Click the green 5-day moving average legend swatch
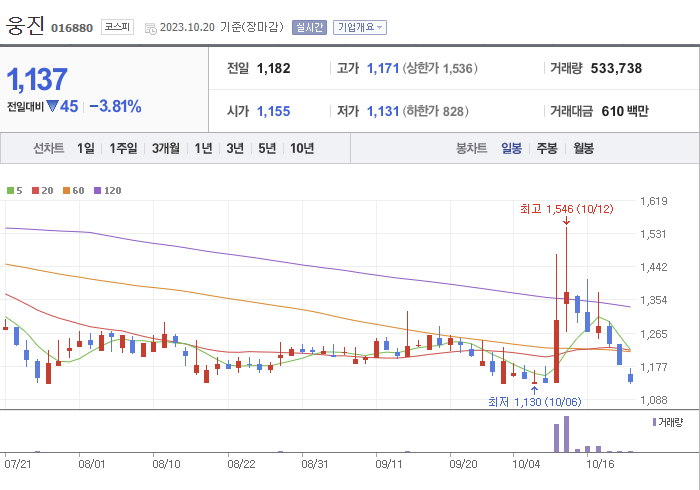 click(10, 191)
